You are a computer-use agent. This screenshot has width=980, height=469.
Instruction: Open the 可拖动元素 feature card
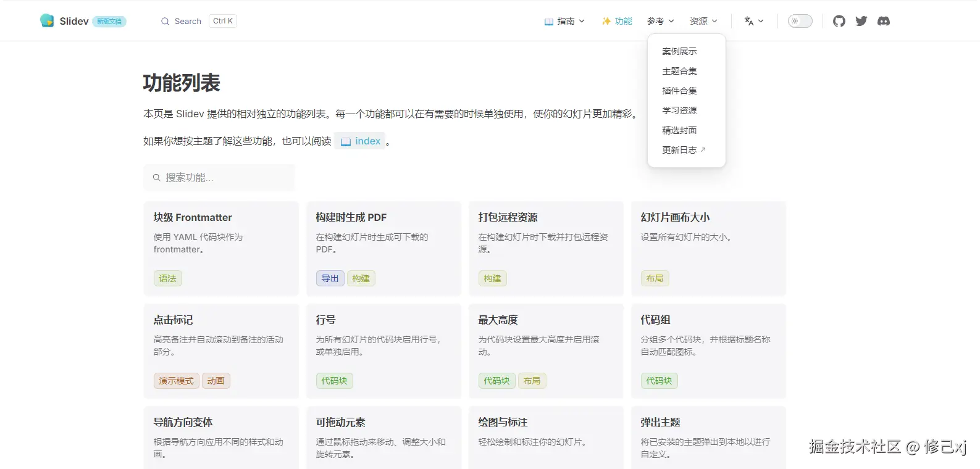383,438
